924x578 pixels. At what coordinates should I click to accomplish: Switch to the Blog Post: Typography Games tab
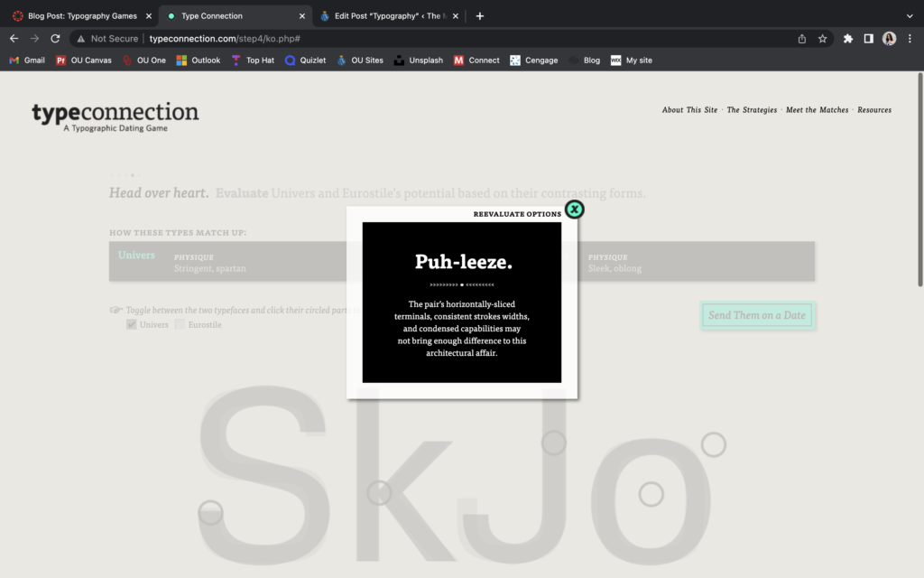coord(82,16)
